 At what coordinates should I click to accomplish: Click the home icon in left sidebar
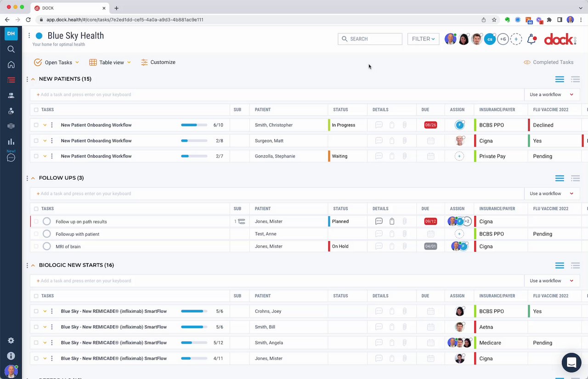point(11,65)
